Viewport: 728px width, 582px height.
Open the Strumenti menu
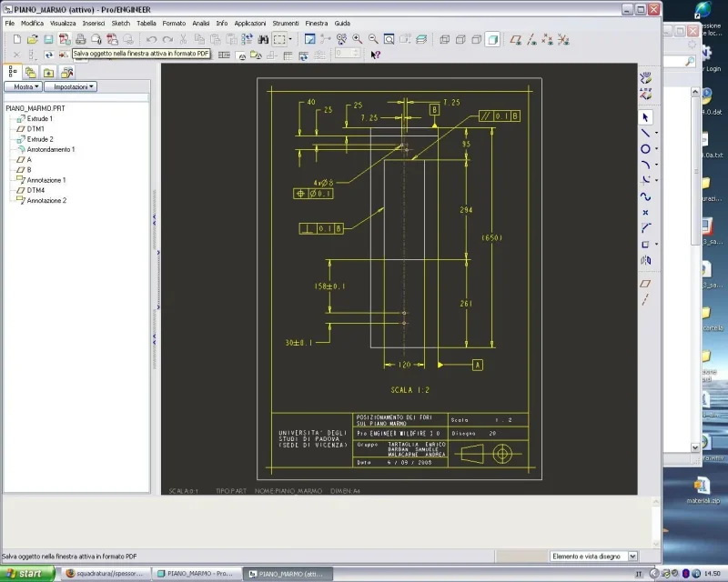pos(286,24)
